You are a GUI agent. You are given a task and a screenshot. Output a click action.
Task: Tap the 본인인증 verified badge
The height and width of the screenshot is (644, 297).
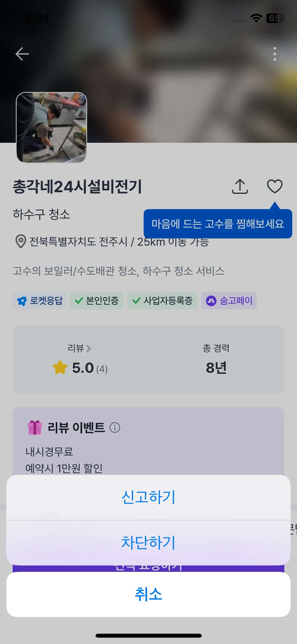pos(97,301)
